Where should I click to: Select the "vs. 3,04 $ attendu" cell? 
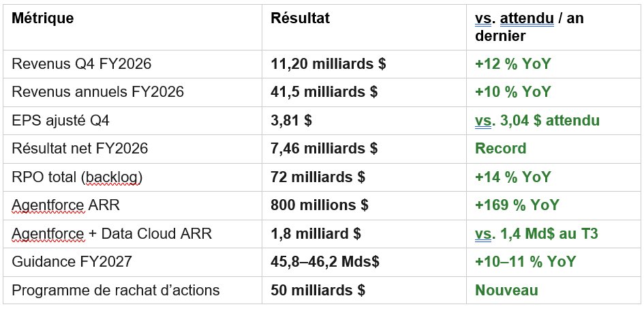(537, 121)
